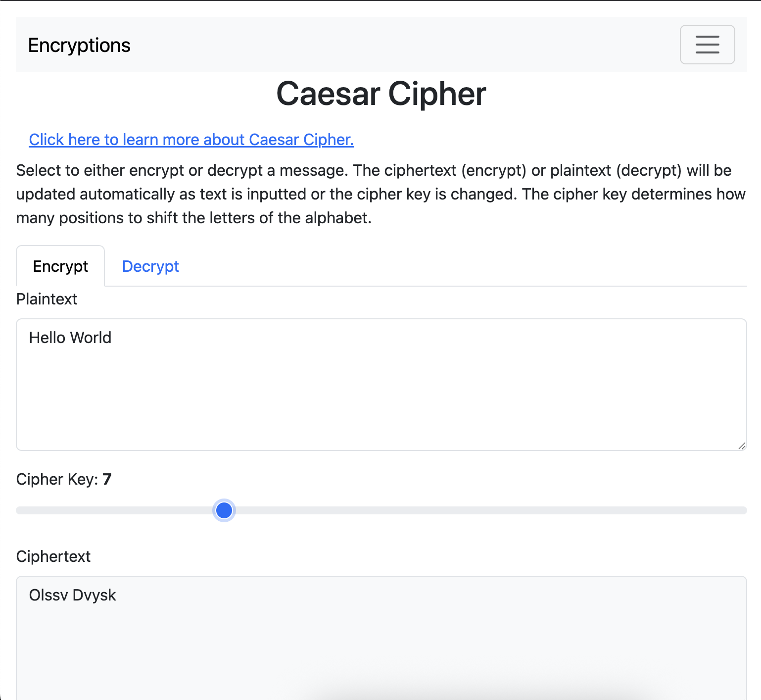Click the word Hello in the Plaintext box

click(47, 338)
